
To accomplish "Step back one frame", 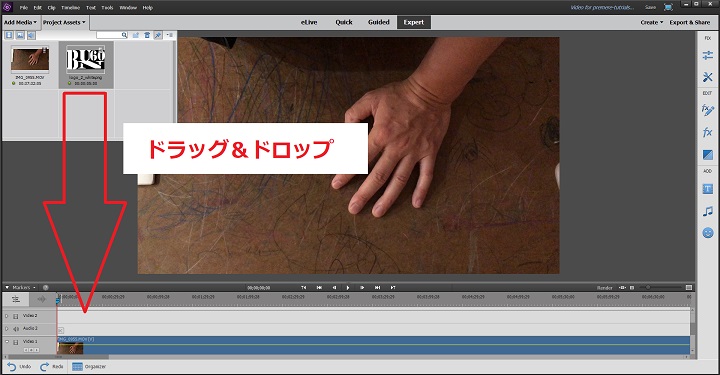I will click(x=334, y=287).
